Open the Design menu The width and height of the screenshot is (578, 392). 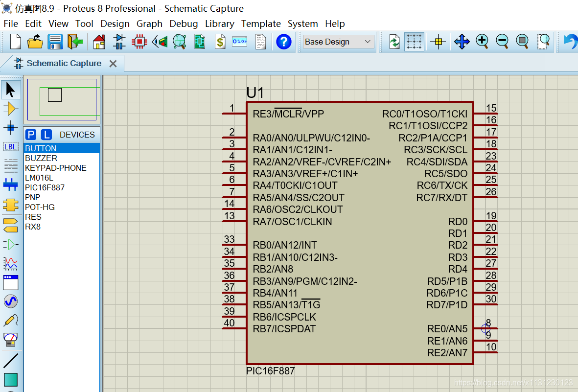pos(115,23)
